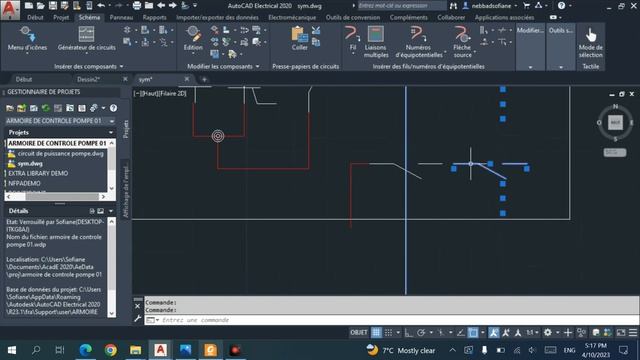The image size is (640, 360).
Task: Click the Undo arrow in quick access toolbar
Action: point(101,6)
